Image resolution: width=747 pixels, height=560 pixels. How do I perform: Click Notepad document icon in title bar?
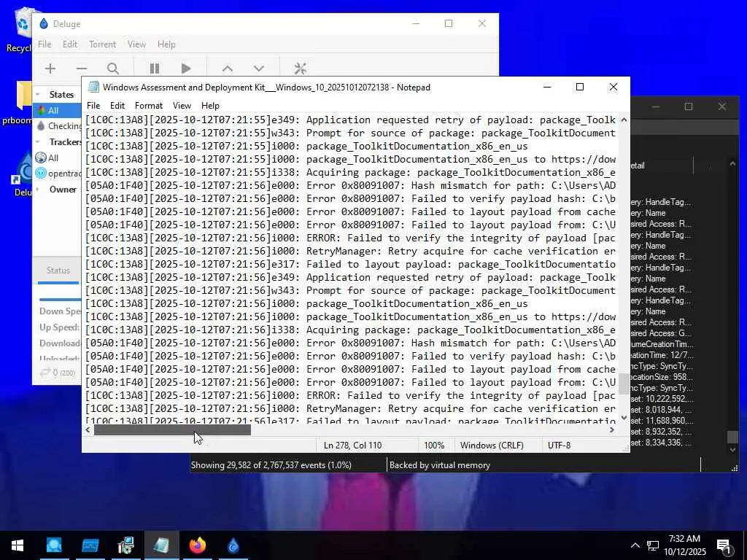point(94,87)
